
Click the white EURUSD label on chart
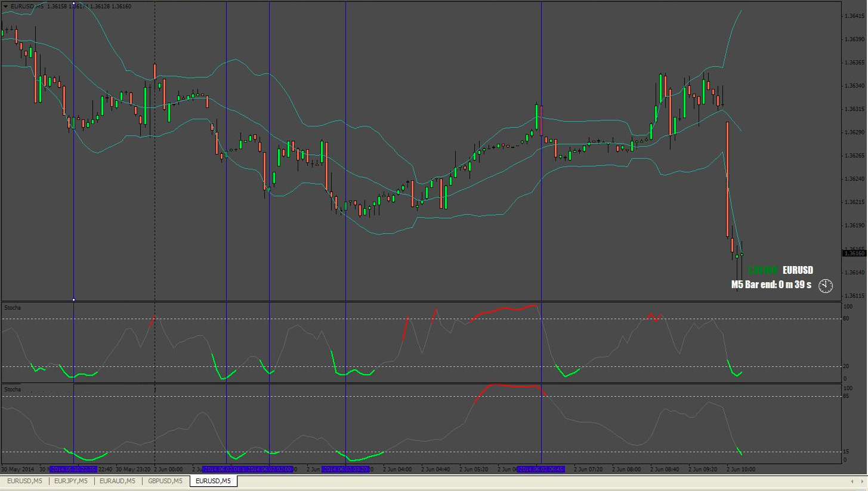798,270
